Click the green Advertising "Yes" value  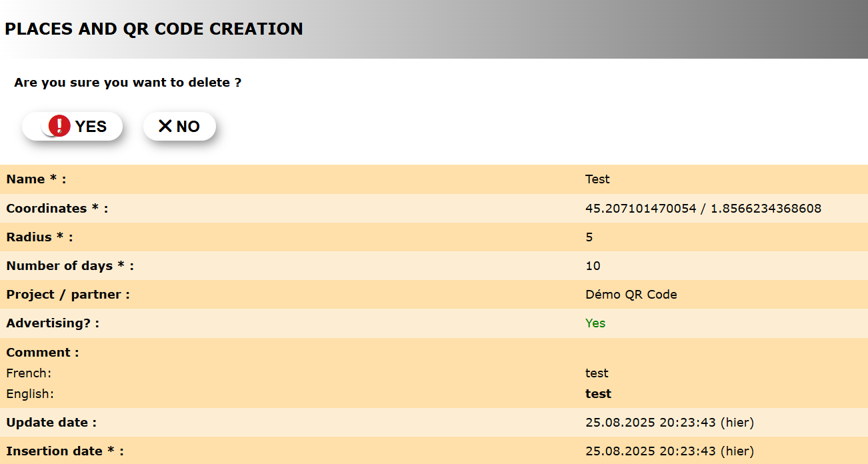coord(595,323)
